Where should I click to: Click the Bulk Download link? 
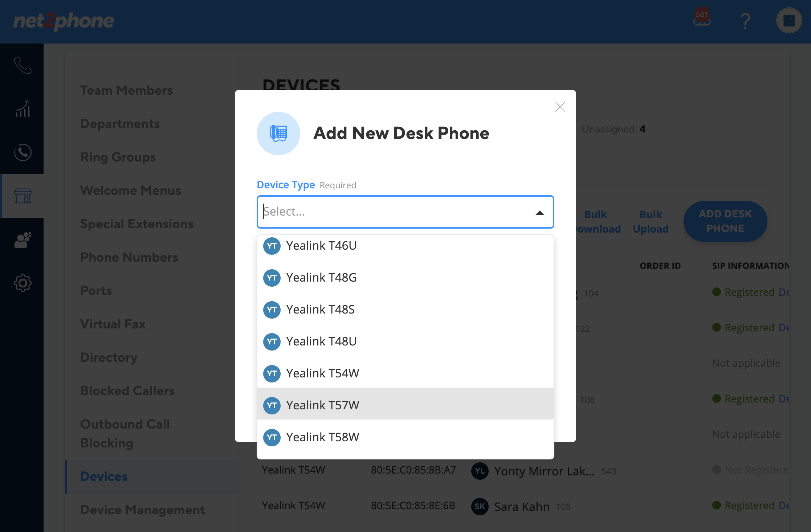[x=598, y=221]
